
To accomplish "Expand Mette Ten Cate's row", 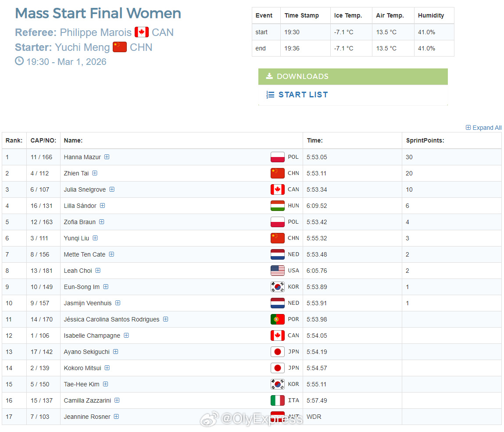I will [111, 254].
